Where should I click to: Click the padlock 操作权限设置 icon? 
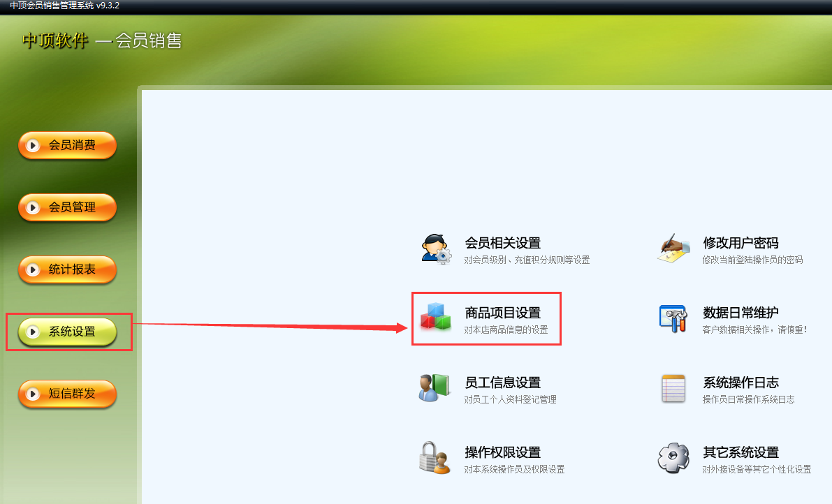435,457
